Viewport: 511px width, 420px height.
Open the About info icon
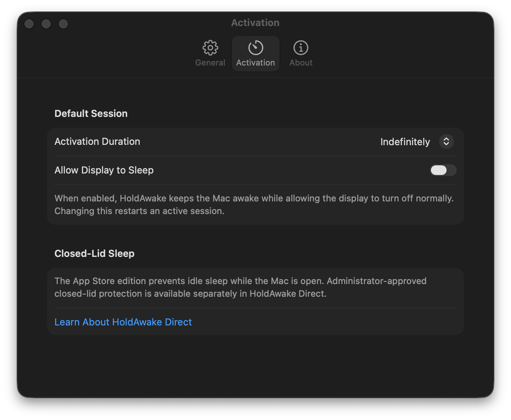(x=301, y=48)
